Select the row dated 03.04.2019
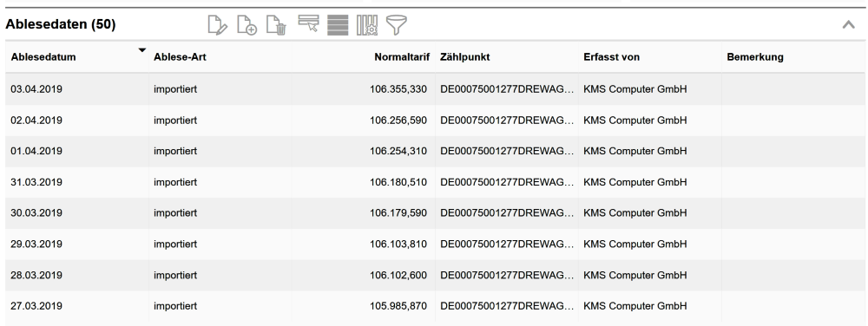868x326 pixels. pyautogui.click(x=435, y=89)
